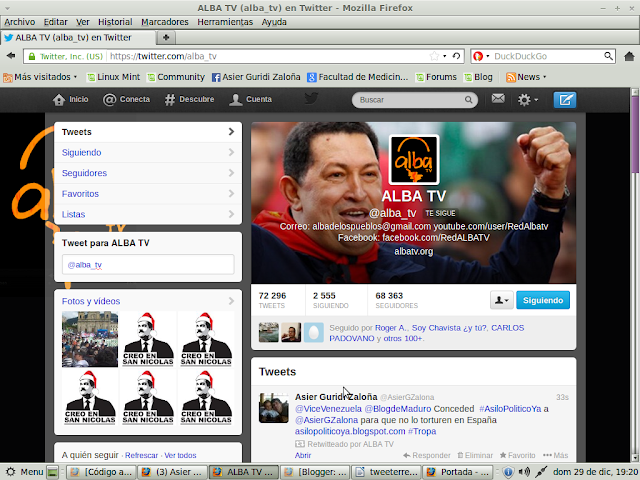Screen dimensions: 640x480
Task: Open the 2 555 Siguiendo count
Action: 331,300
